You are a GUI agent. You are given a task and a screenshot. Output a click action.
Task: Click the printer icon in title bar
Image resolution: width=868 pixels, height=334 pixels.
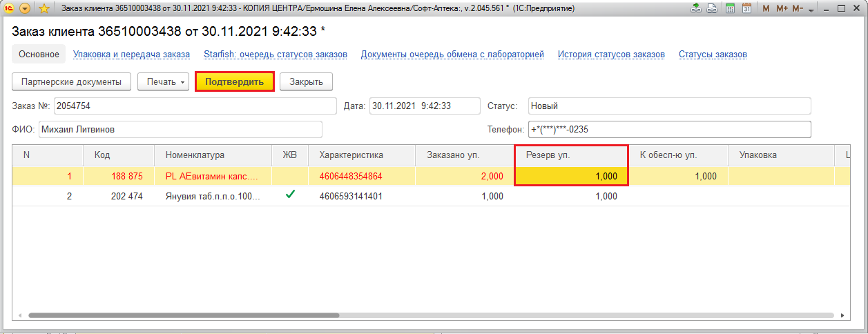713,9
